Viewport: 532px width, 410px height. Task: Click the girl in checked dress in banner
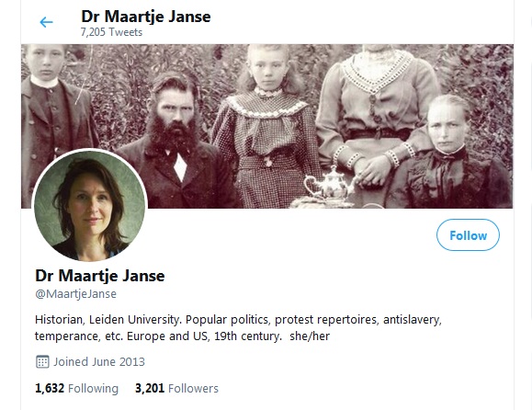[266, 127]
